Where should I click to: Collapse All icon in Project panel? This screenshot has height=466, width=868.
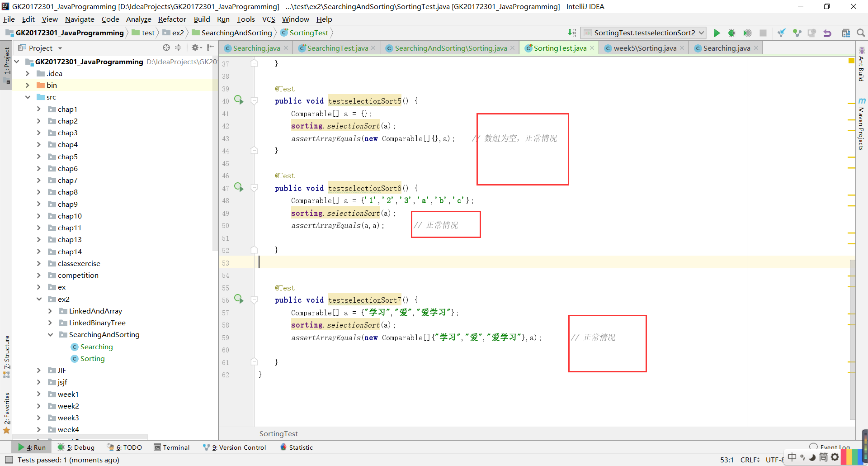point(178,48)
